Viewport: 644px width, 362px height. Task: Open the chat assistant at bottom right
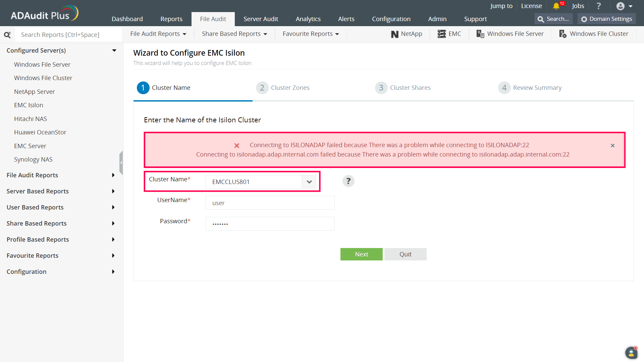pos(632,353)
